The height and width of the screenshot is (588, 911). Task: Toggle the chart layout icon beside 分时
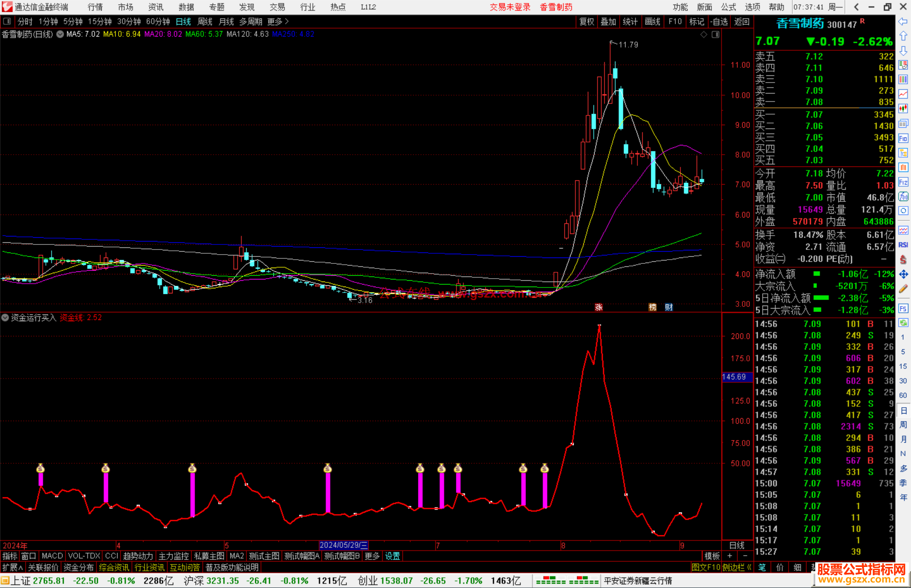coord(7,21)
